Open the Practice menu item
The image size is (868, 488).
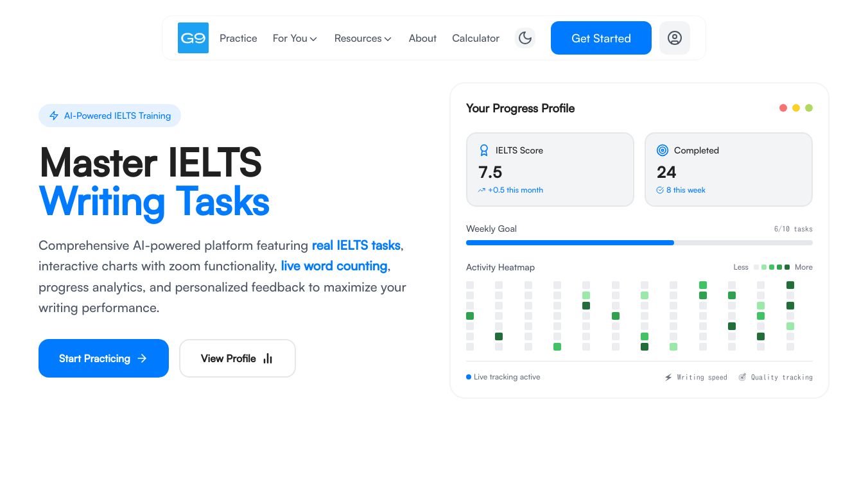click(238, 39)
